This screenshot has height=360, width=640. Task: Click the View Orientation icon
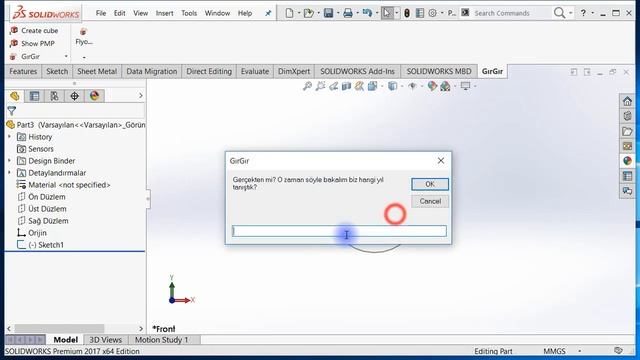pos(372,86)
